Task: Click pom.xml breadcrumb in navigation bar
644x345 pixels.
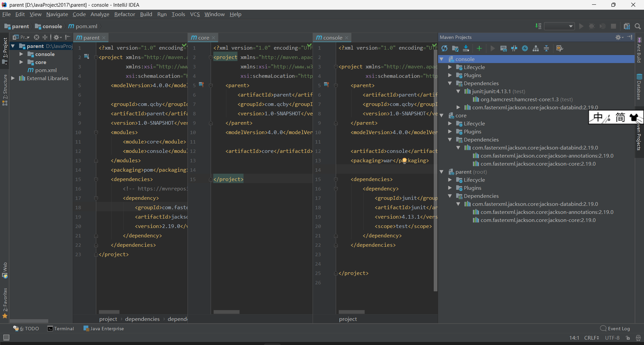Action: [83, 26]
